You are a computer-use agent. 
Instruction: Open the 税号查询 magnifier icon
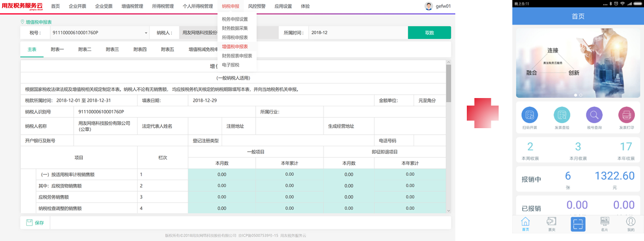(594, 115)
